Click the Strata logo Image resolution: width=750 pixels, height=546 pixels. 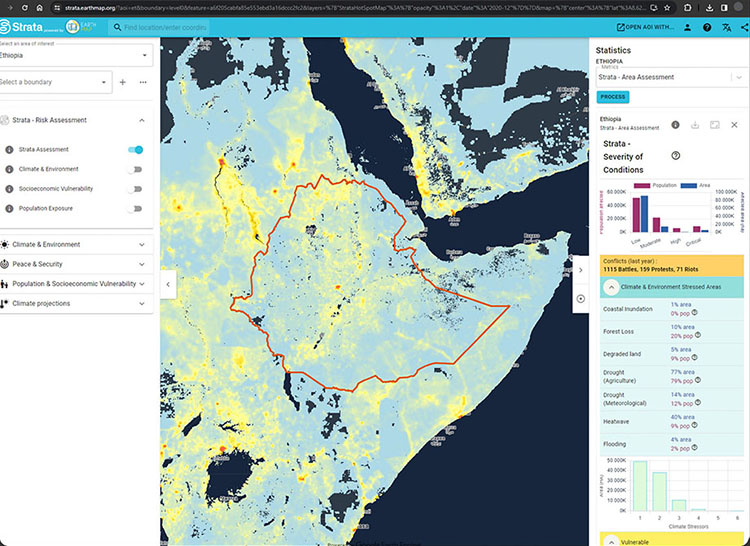click(x=22, y=27)
